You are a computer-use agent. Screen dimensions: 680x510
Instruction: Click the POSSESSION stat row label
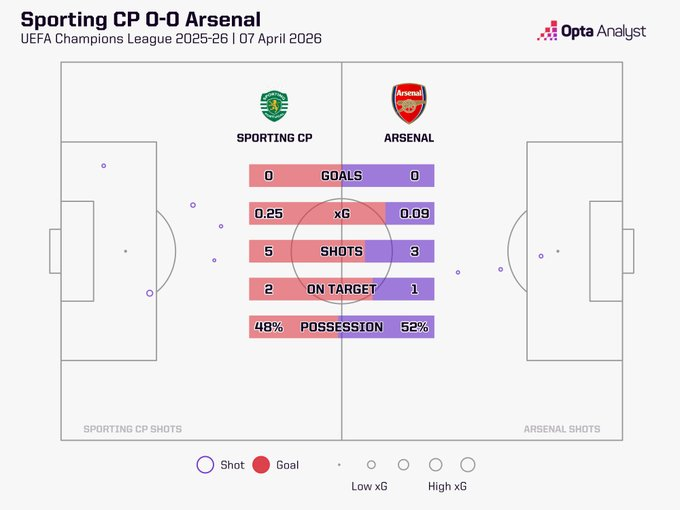(341, 327)
